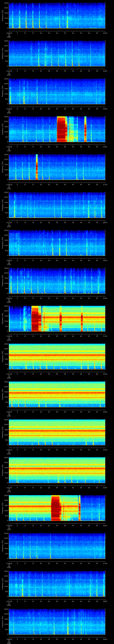Click the widest red burst in 0:30:00 spectrogram
The width and height of the screenshot is (114, 644).
(36, 318)
